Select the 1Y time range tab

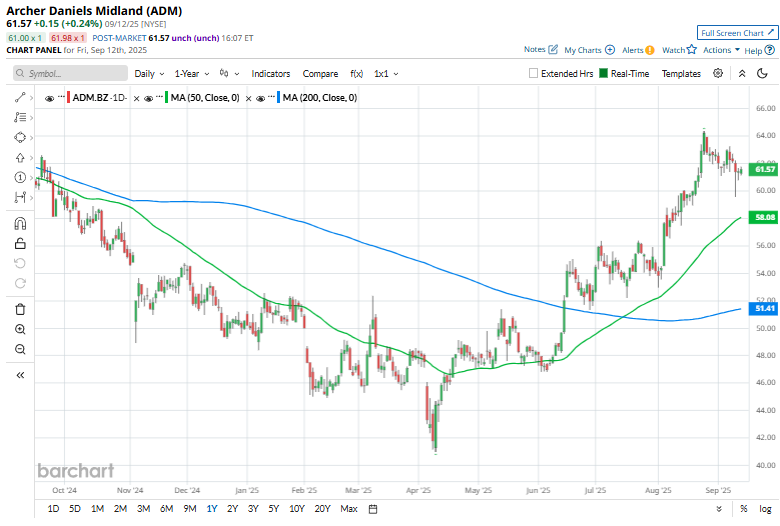212,509
